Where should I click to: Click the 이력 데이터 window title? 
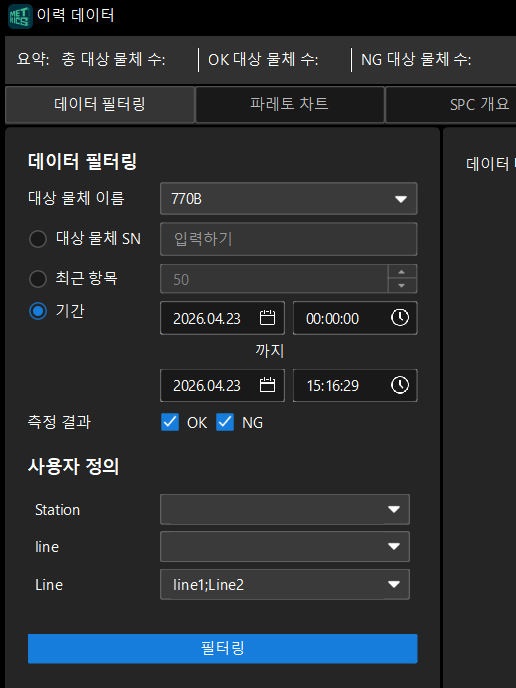coord(75,15)
